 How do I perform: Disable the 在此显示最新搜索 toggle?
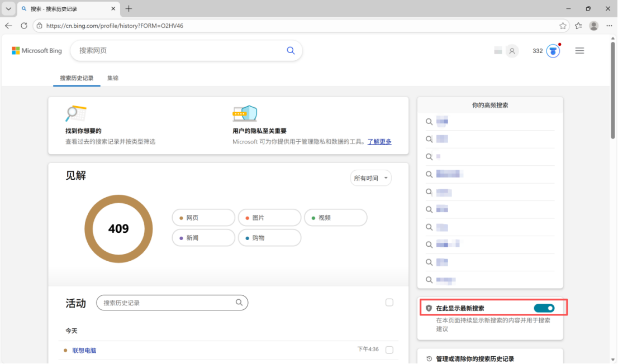coord(544,308)
